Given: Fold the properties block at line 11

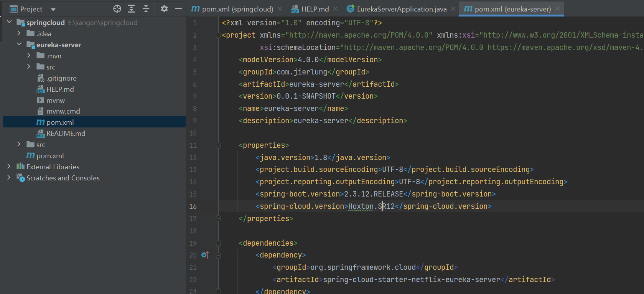Looking at the screenshot, I should 218,145.
